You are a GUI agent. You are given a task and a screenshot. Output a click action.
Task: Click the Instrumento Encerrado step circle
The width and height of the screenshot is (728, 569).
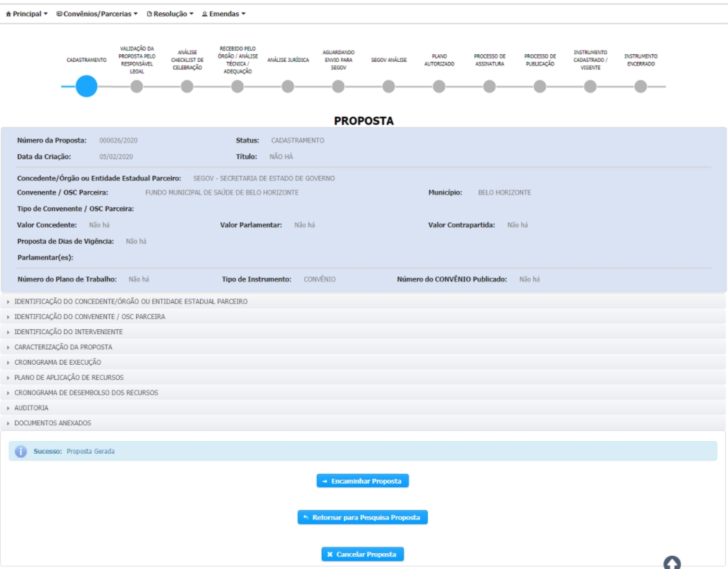[x=640, y=86]
